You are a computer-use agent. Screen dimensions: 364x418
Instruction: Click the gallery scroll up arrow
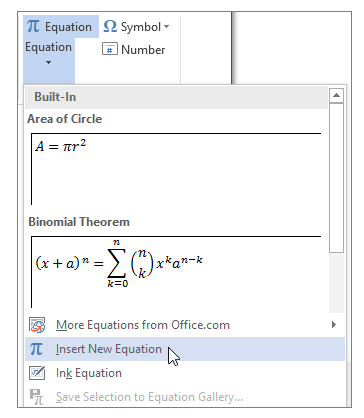(336, 96)
